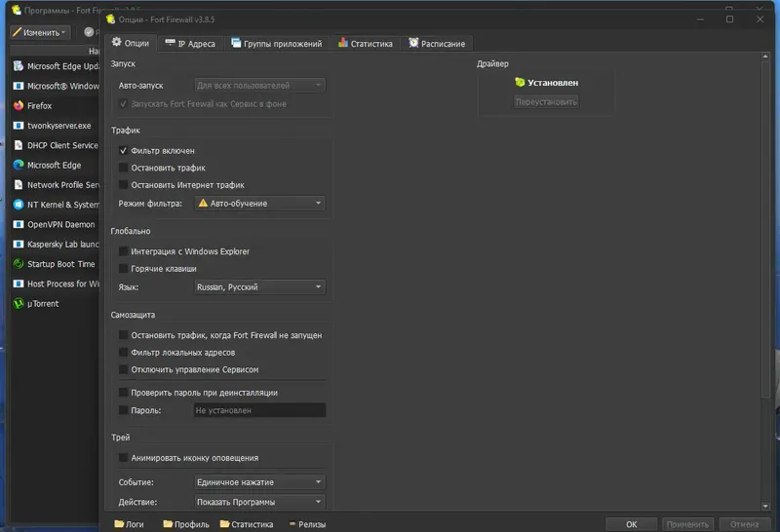Click the bar chart icon on Статистика tab
Screen dimensions: 780x532
[343, 43]
